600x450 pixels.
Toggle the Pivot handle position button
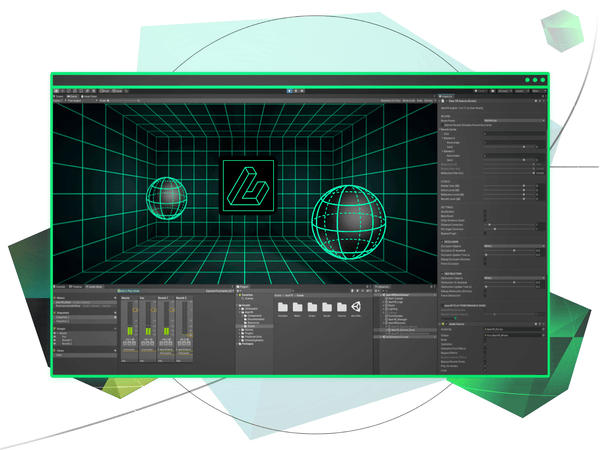coord(104,91)
